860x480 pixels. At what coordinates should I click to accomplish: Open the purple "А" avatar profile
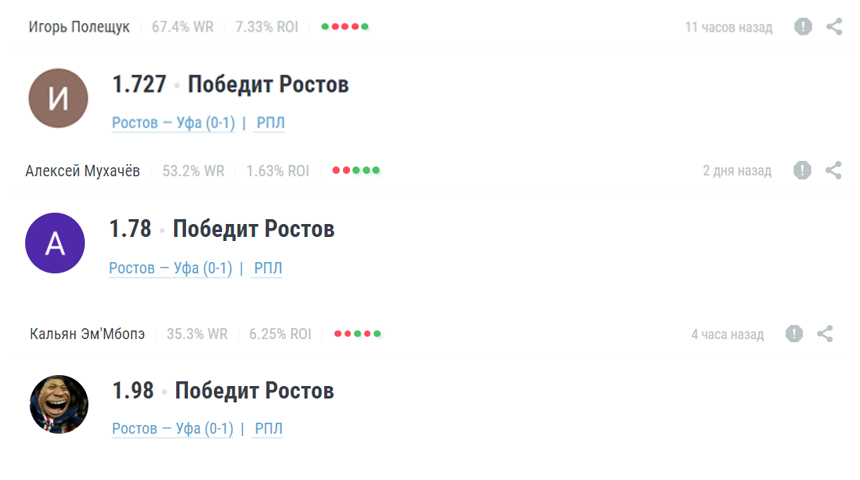pos(55,243)
